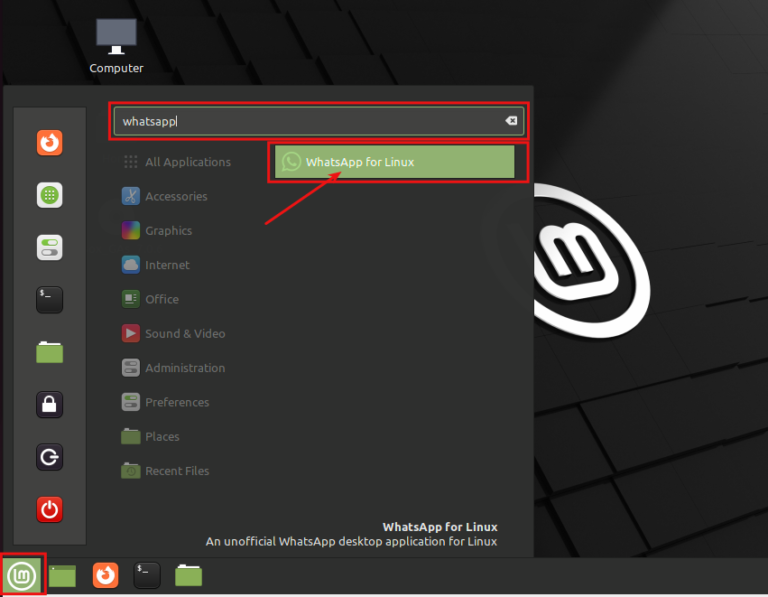
Task: Click the WhatsApp logo icon in results
Action: point(291,162)
